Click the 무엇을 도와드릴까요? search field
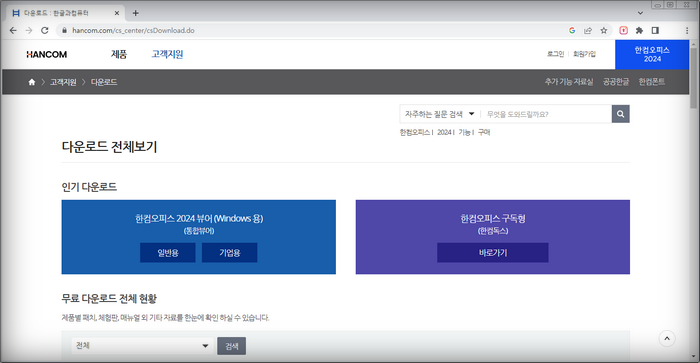Viewport: 700px width, 363px height. (x=546, y=114)
